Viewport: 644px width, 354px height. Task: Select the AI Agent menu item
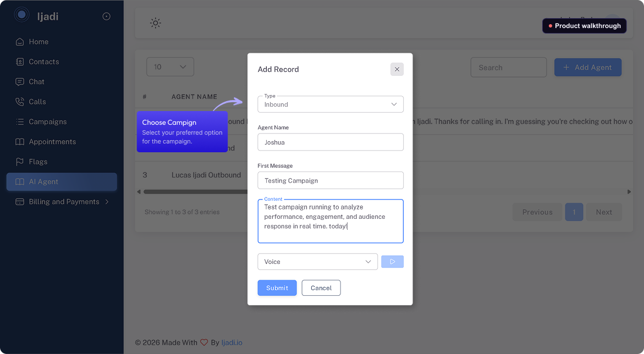pos(62,181)
